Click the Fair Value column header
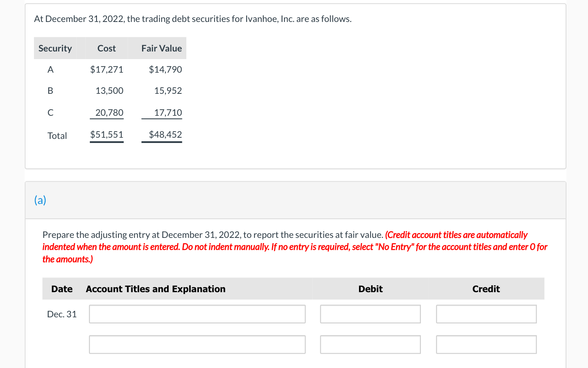Image resolution: width=588 pixels, height=368 pixels. [x=162, y=48]
